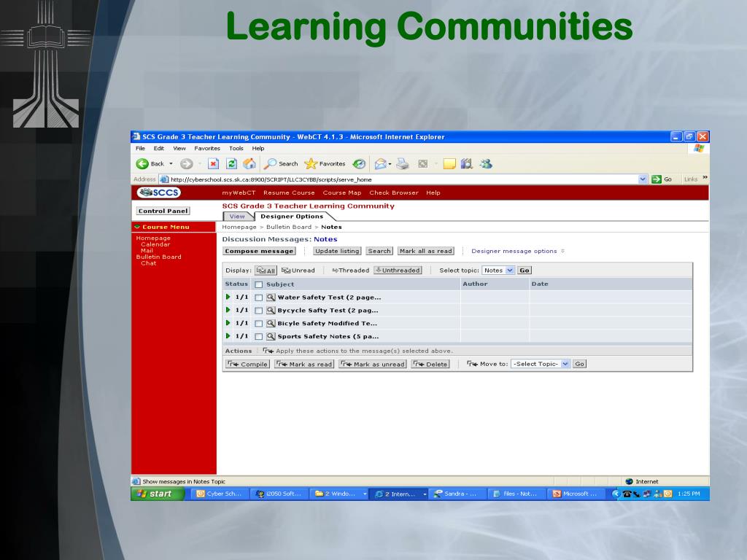Viewport: 747px width, 560px height.
Task: Open the Select topic Notes dropdown
Action: pyautogui.click(x=498, y=271)
